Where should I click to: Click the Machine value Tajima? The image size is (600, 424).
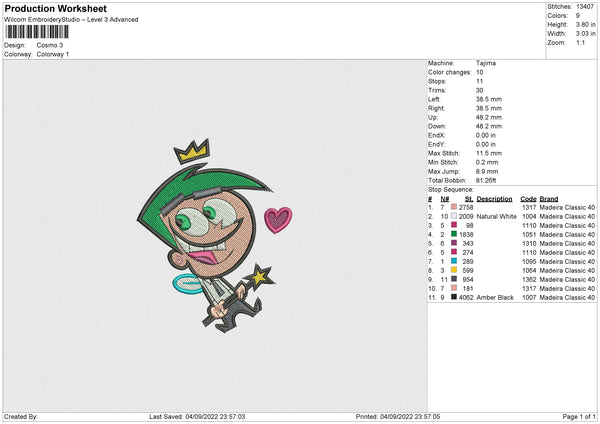(487, 63)
